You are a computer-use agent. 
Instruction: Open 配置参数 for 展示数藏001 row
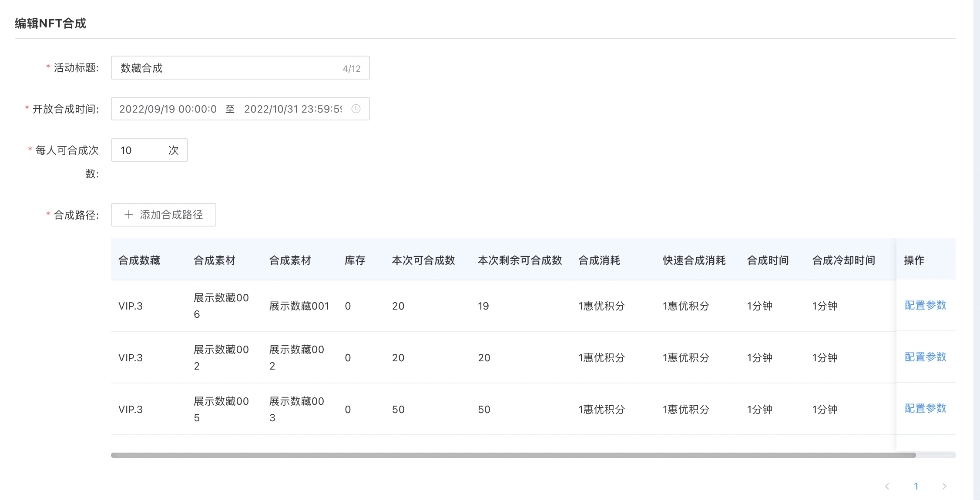pyautogui.click(x=925, y=305)
